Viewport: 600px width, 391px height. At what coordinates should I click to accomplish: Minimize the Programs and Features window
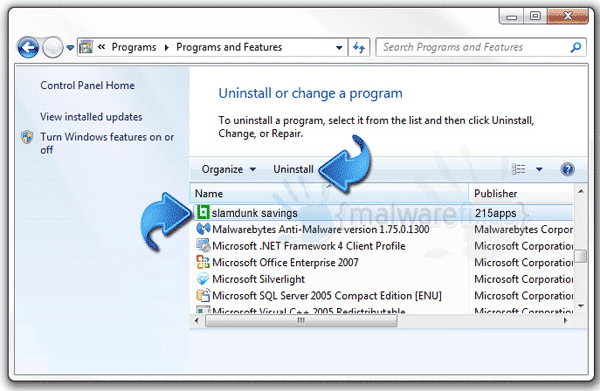pyautogui.click(x=512, y=16)
